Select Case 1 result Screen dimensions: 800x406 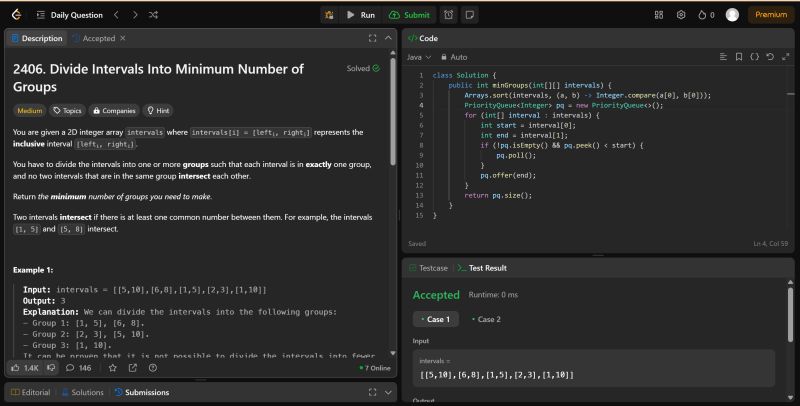pyautogui.click(x=436, y=319)
